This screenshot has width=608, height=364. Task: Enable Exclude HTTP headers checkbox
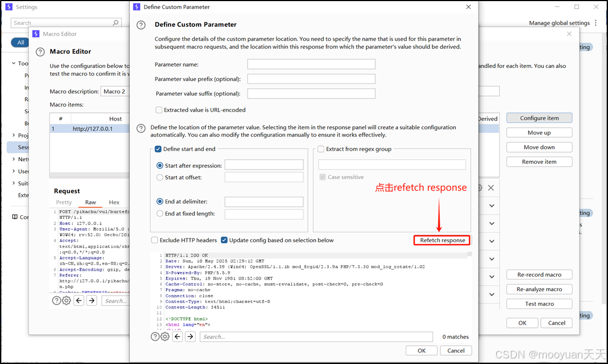(x=155, y=240)
